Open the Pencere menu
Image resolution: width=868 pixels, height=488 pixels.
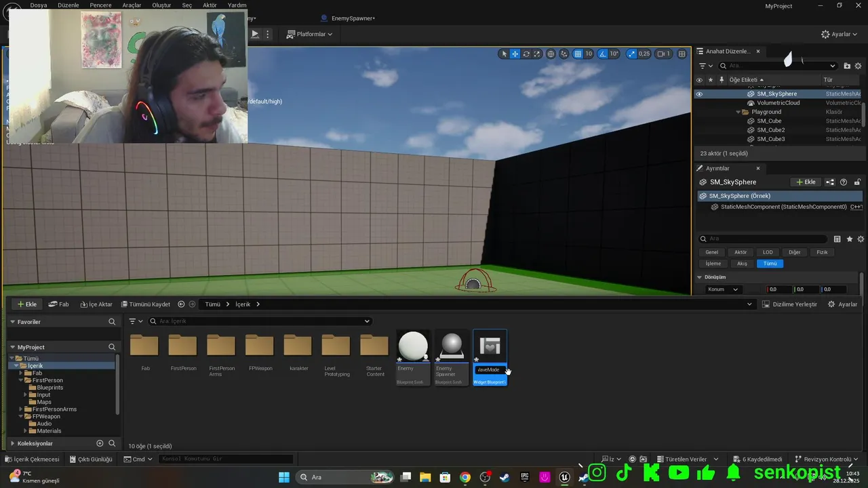coord(100,5)
